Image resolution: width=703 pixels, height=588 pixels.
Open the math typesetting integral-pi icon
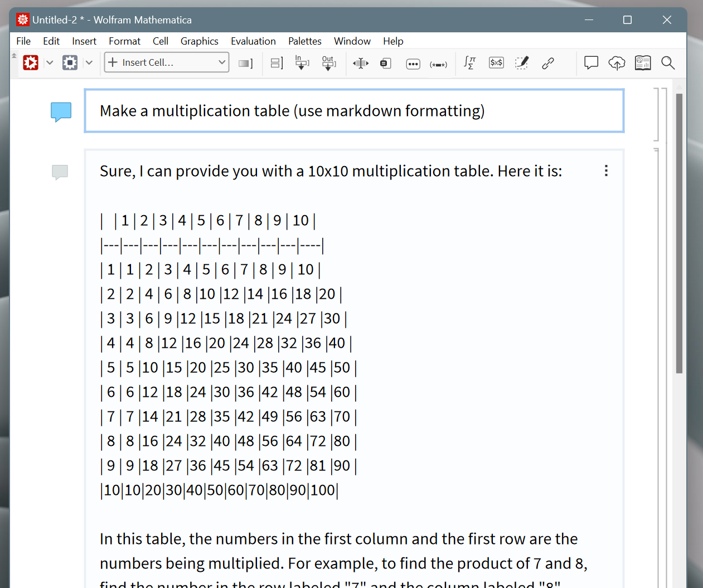(470, 62)
